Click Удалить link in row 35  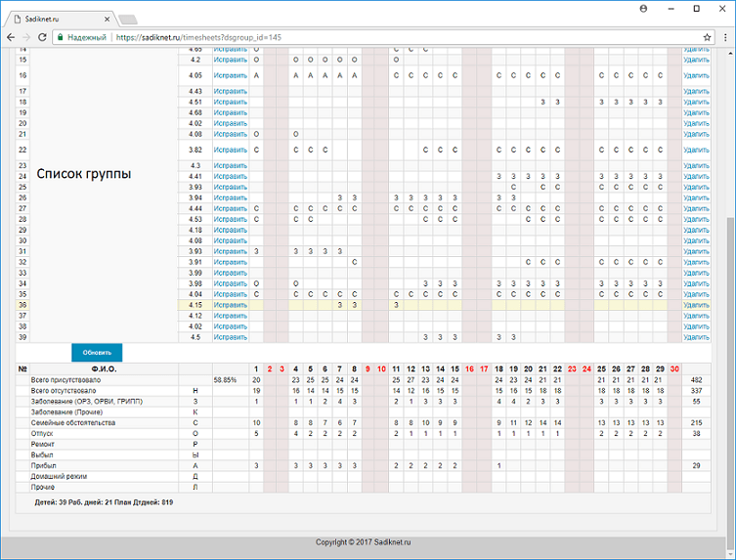pyautogui.click(x=696, y=294)
